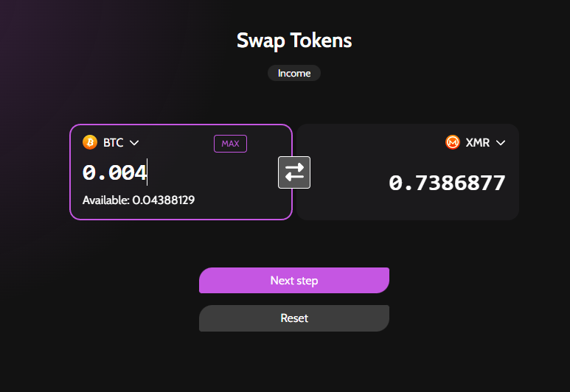Click the Monero XMR coin icon
Image resolution: width=570 pixels, height=392 pixels.
453,142
